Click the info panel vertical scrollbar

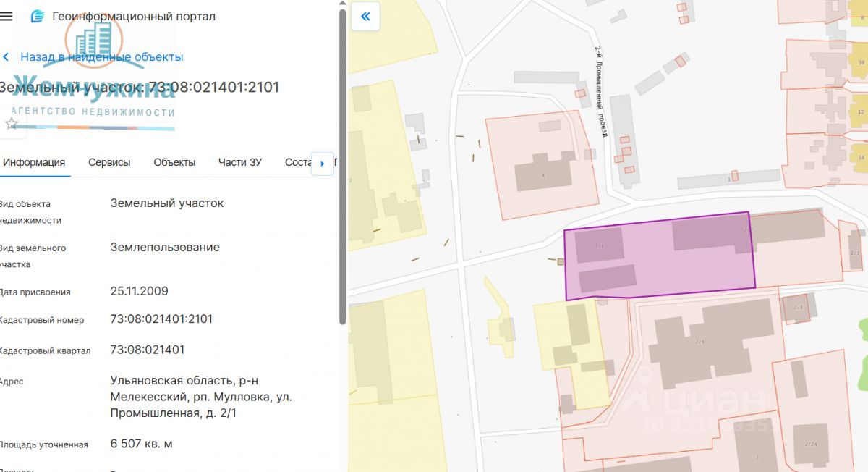(x=342, y=167)
